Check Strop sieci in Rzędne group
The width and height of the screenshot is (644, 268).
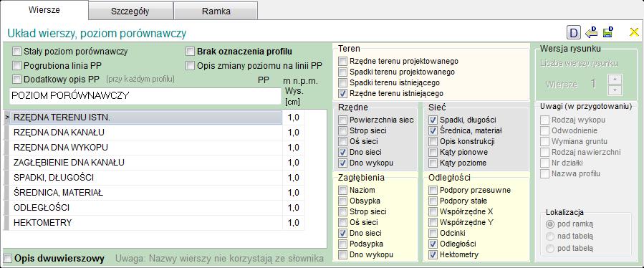pyautogui.click(x=342, y=130)
